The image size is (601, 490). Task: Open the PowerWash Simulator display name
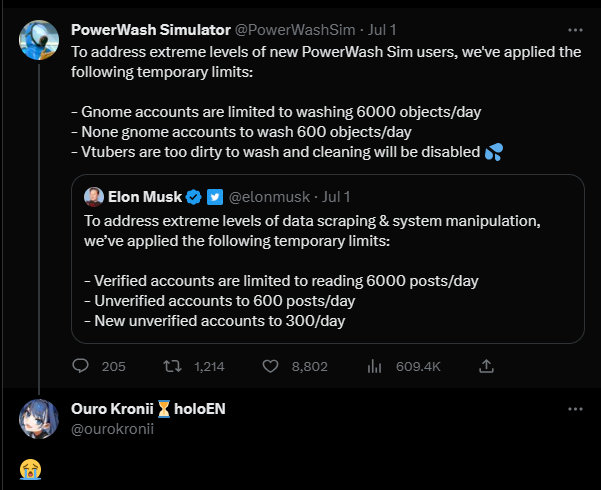(151, 30)
